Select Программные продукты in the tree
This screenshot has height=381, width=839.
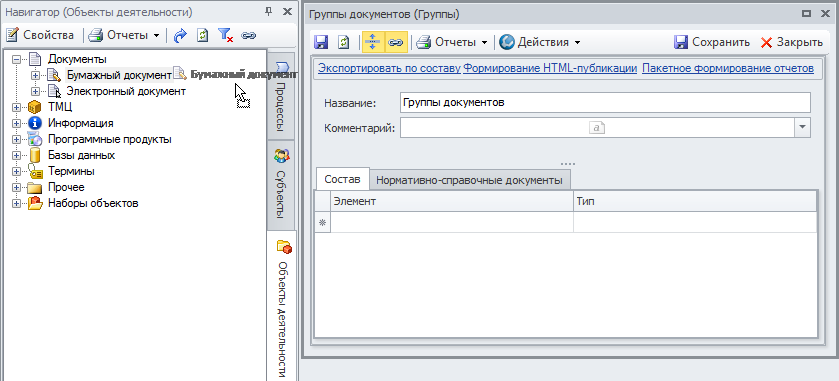click(x=110, y=139)
